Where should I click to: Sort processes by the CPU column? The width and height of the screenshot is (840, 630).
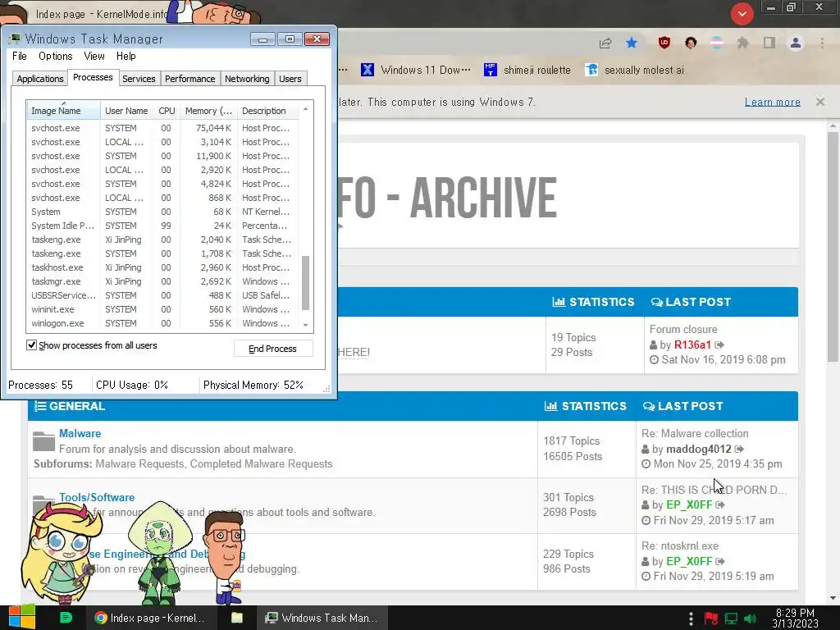click(167, 111)
